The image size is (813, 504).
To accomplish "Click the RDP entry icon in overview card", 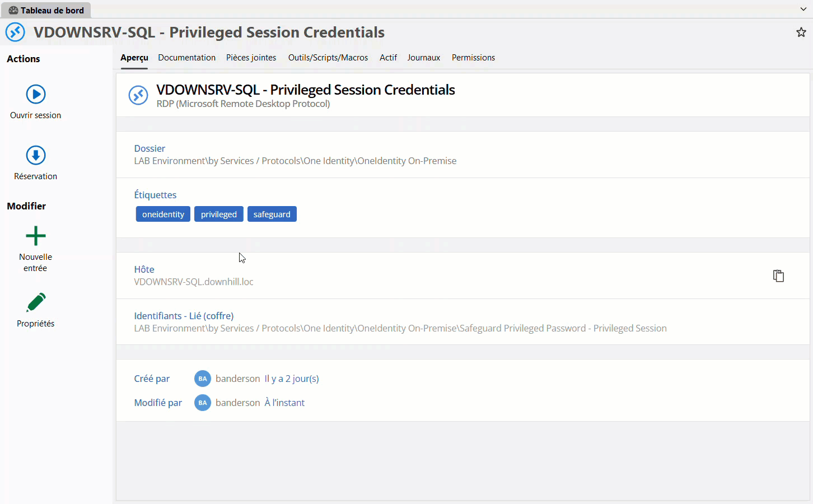I will 138,95.
